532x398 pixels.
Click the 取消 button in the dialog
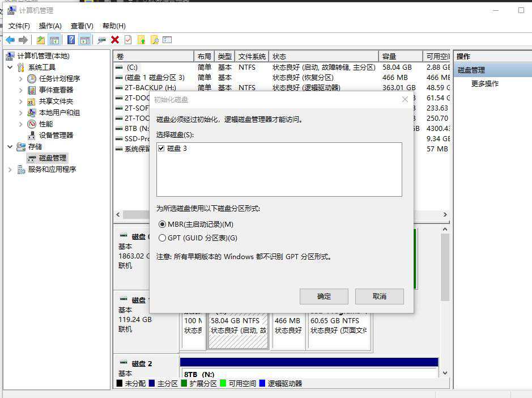pyautogui.click(x=379, y=297)
